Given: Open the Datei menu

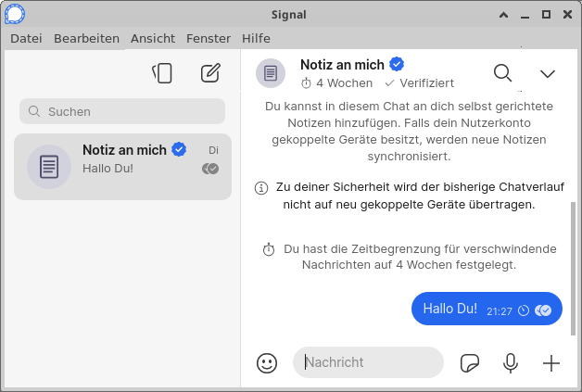Looking at the screenshot, I should [x=26, y=38].
